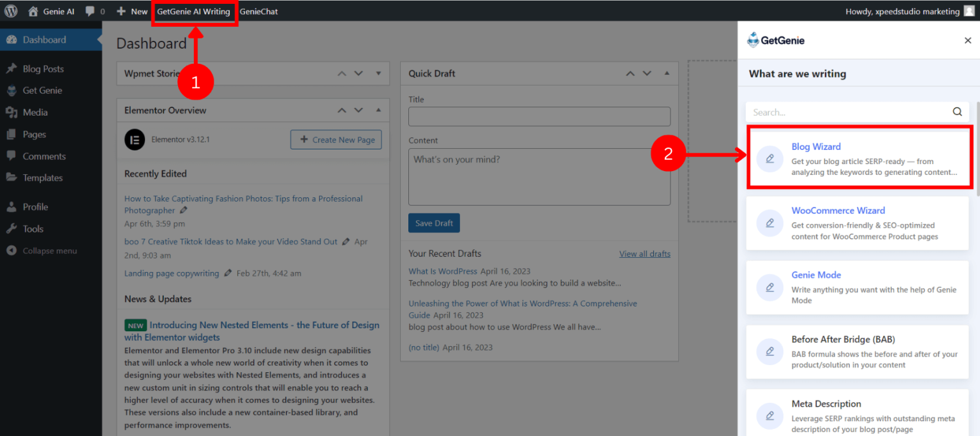Move Quick Draft widget up
980x436 pixels.
(630, 73)
